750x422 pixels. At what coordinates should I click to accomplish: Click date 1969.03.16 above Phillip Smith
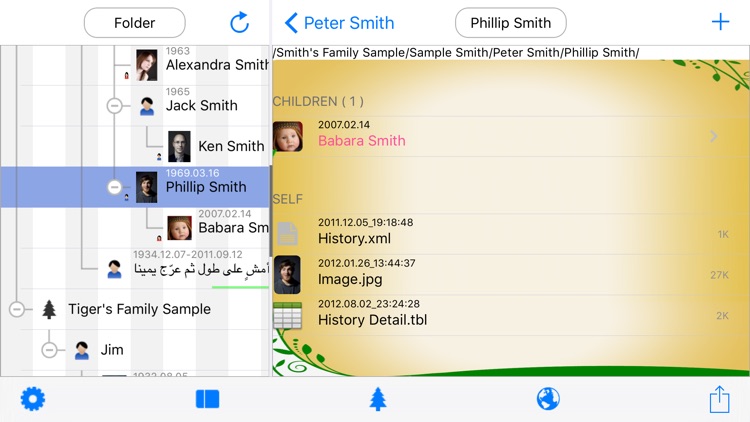192,173
